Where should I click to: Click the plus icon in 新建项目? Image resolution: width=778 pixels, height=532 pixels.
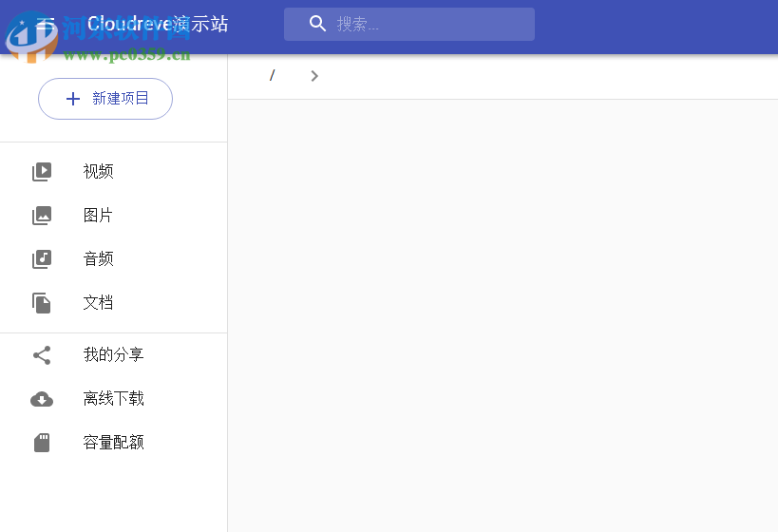[73, 99]
